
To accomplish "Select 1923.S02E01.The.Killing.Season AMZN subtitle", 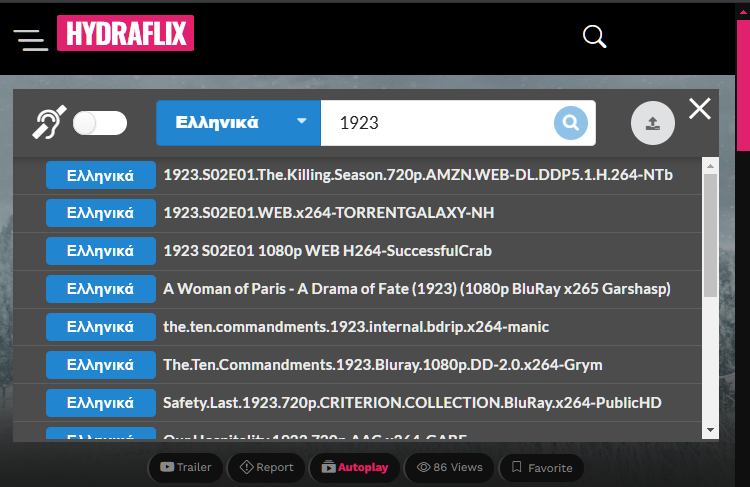I will (418, 175).
